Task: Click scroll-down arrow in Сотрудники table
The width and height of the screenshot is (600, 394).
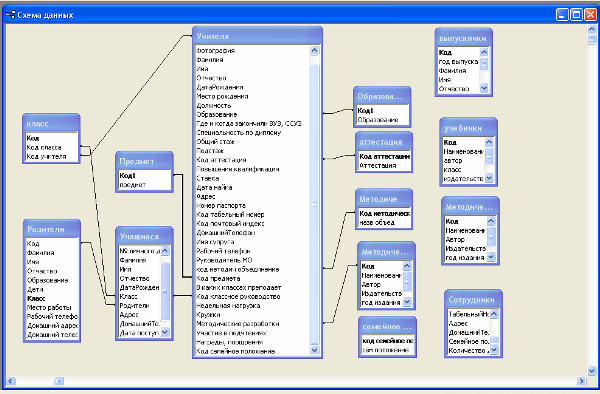Action: click(x=494, y=349)
